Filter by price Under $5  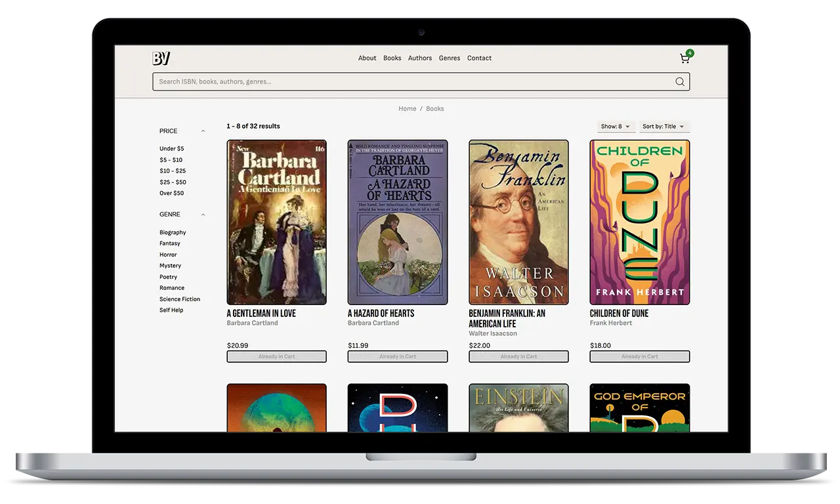click(172, 149)
